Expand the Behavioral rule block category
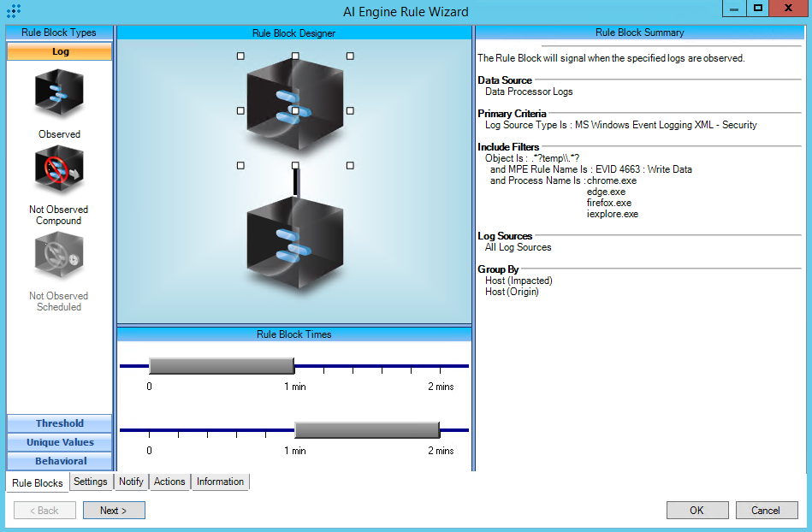This screenshot has height=532, width=812. tap(60, 461)
